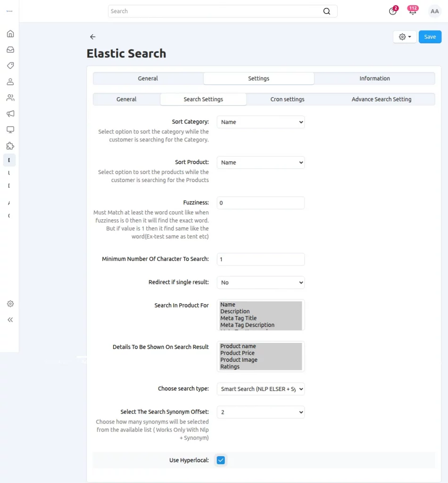The height and width of the screenshot is (483, 448).
Task: Open the price tag icon in sidebar
Action: tap(10, 66)
